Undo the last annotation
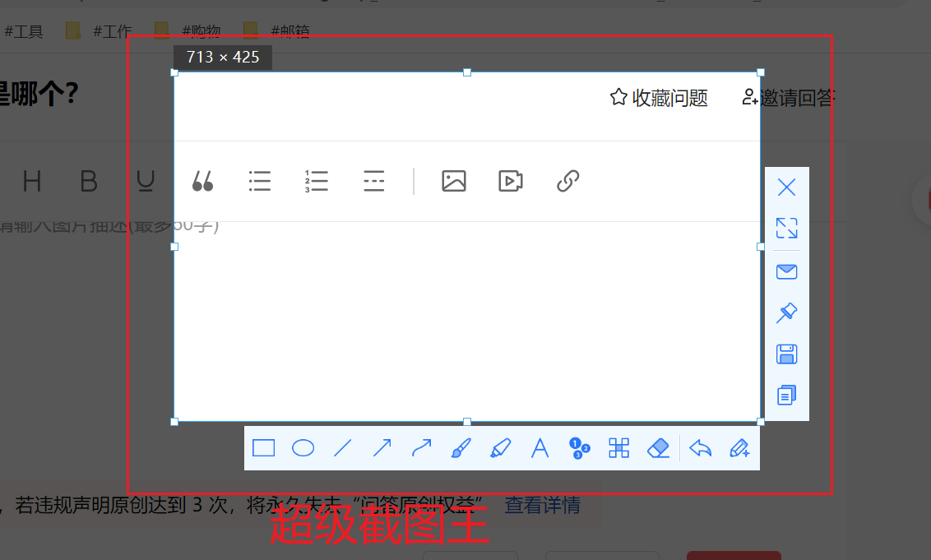 [700, 448]
